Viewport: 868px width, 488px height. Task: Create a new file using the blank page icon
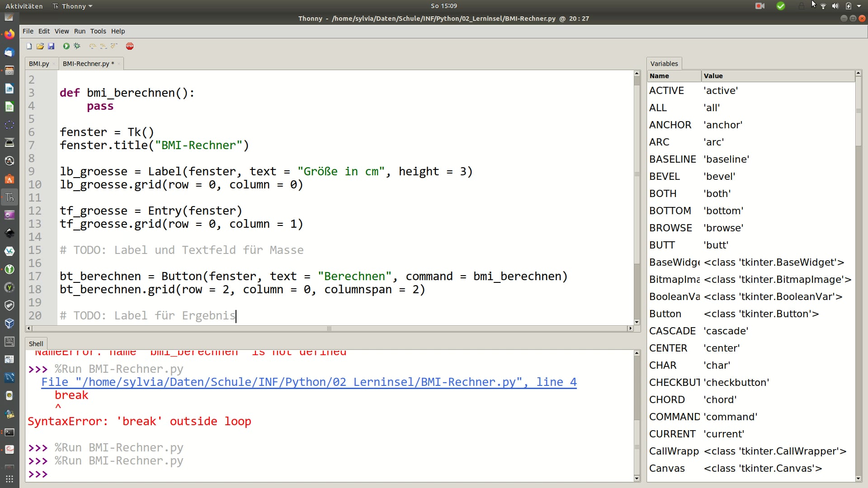pos(29,46)
